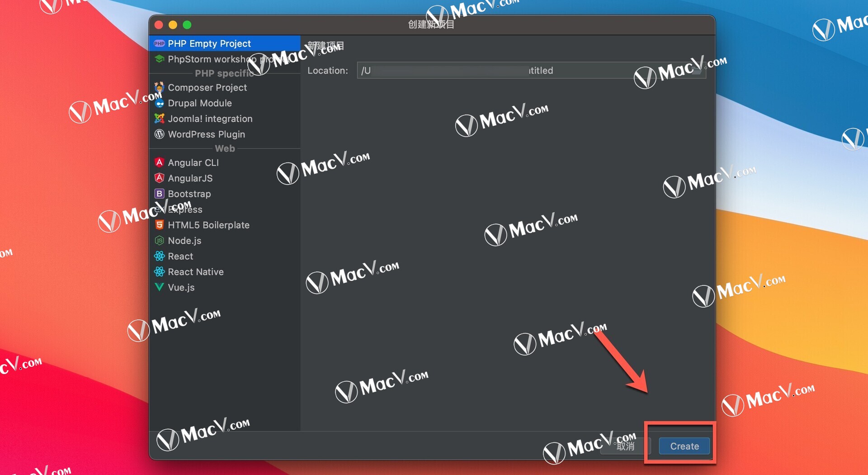Click the Create button

pos(684,446)
